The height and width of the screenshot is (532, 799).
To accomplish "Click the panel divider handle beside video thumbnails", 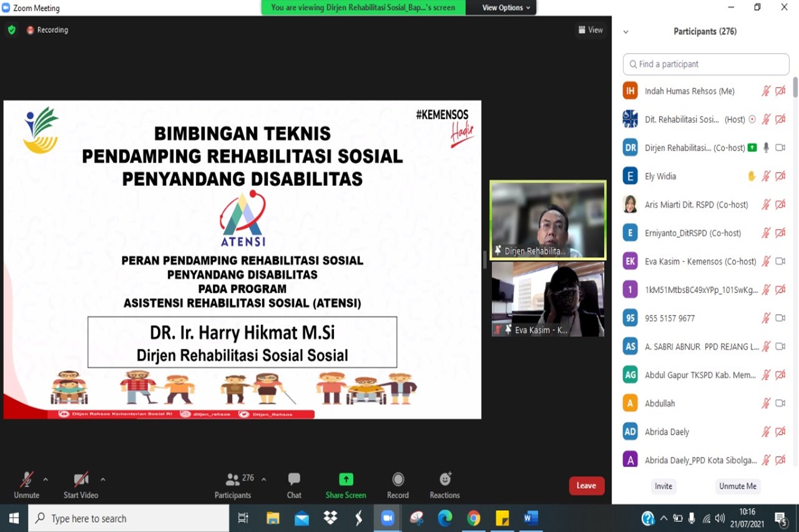I will [x=484, y=260].
